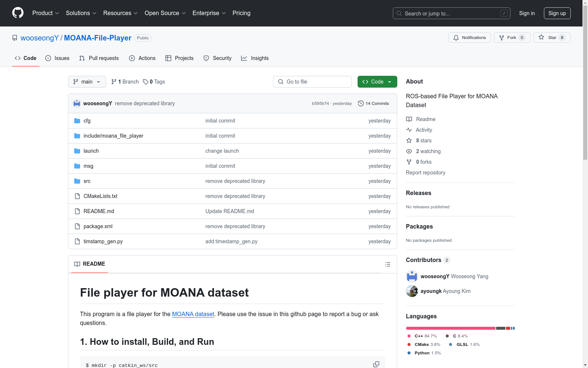This screenshot has width=588, height=368.
Task: Click wooseongY avatar in Contributors
Action: pyautogui.click(x=412, y=276)
